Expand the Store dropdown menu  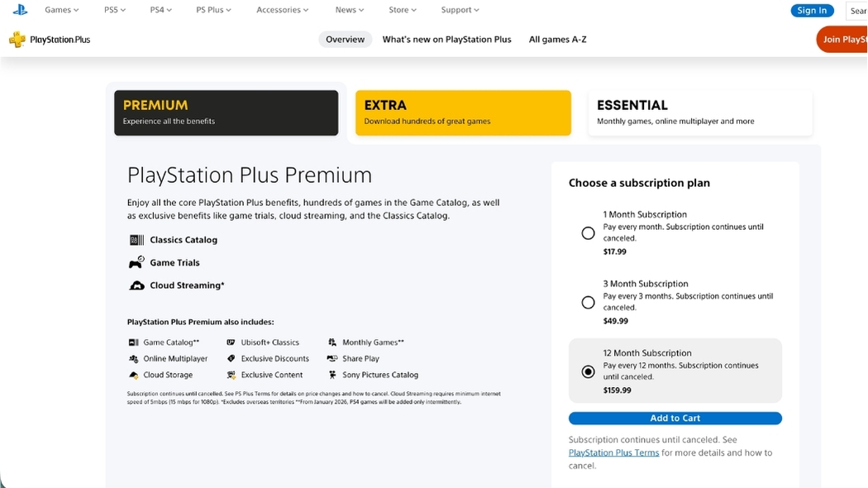point(403,10)
